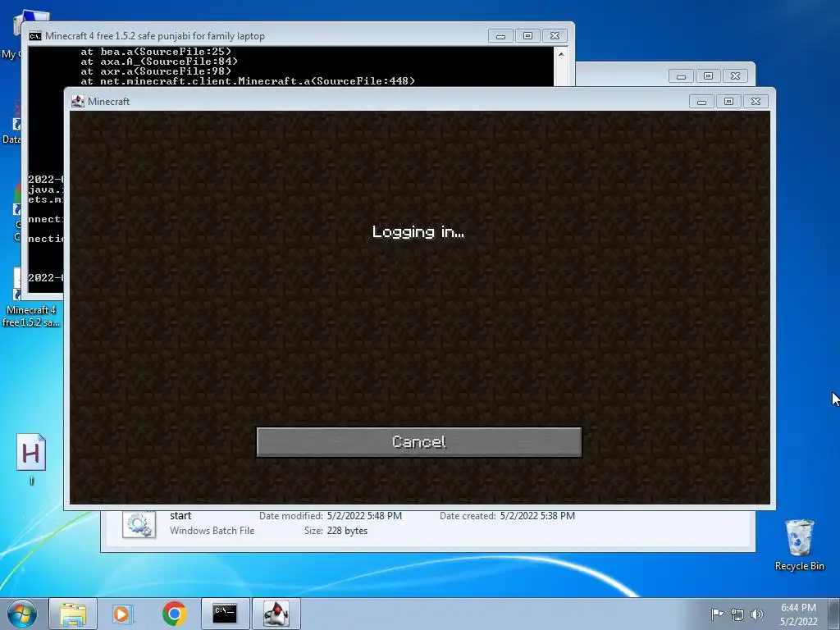Open the clock showing 6:44 PM
Screen dimensions: 840x630
(x=798, y=614)
